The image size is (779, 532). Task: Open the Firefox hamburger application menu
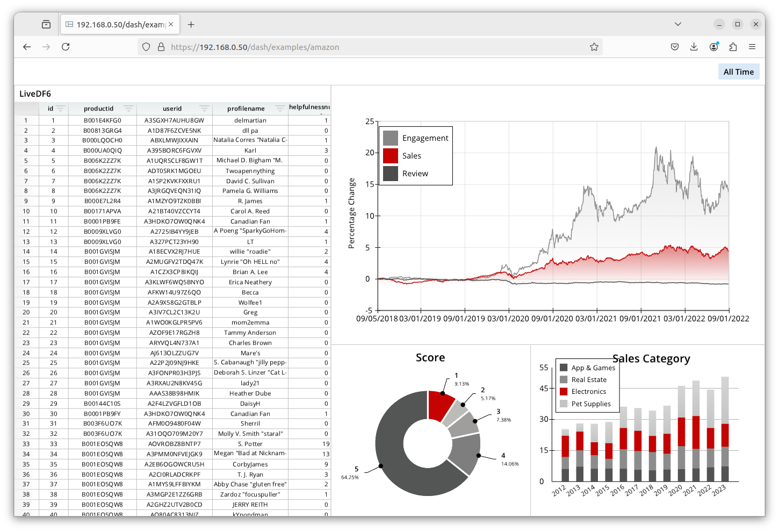752,47
